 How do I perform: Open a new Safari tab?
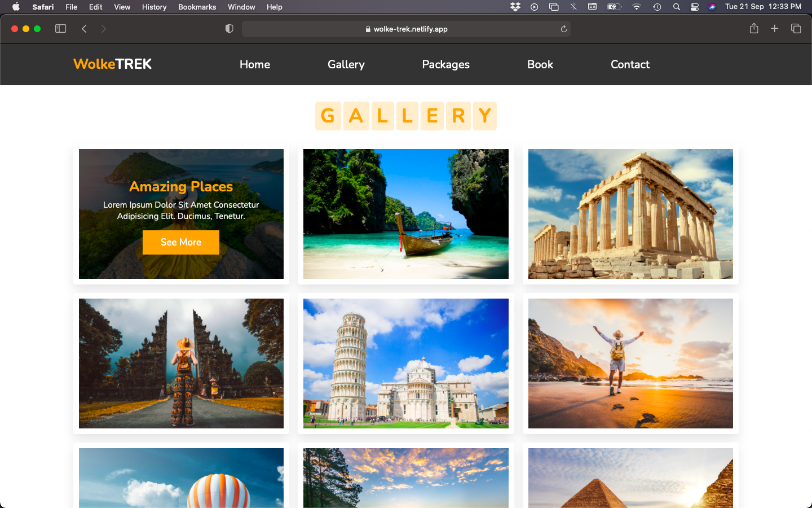coord(775,28)
